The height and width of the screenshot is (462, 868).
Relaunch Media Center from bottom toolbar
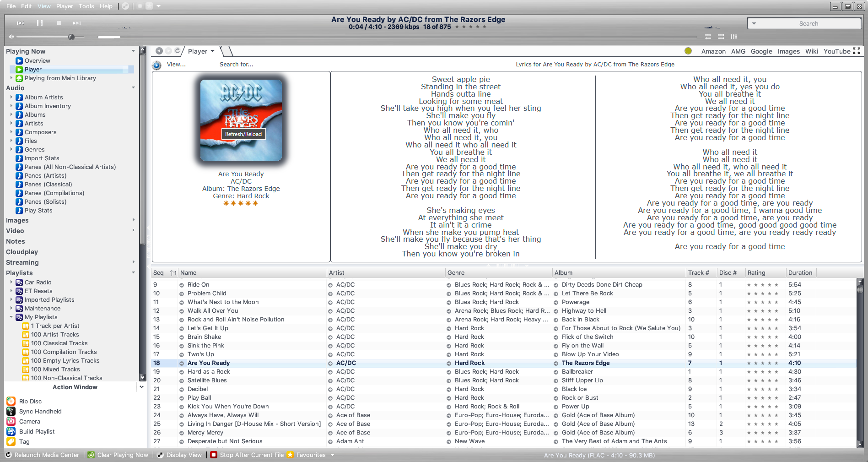click(43, 455)
